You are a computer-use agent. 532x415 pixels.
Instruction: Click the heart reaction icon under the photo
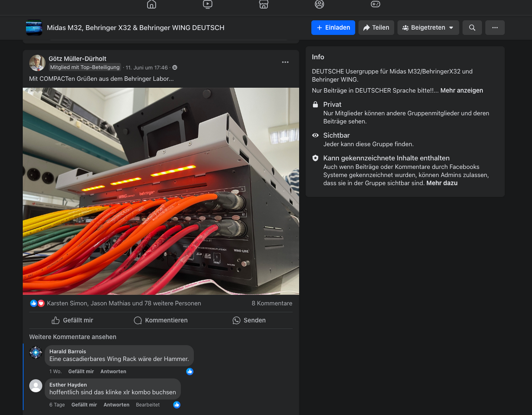coord(41,303)
